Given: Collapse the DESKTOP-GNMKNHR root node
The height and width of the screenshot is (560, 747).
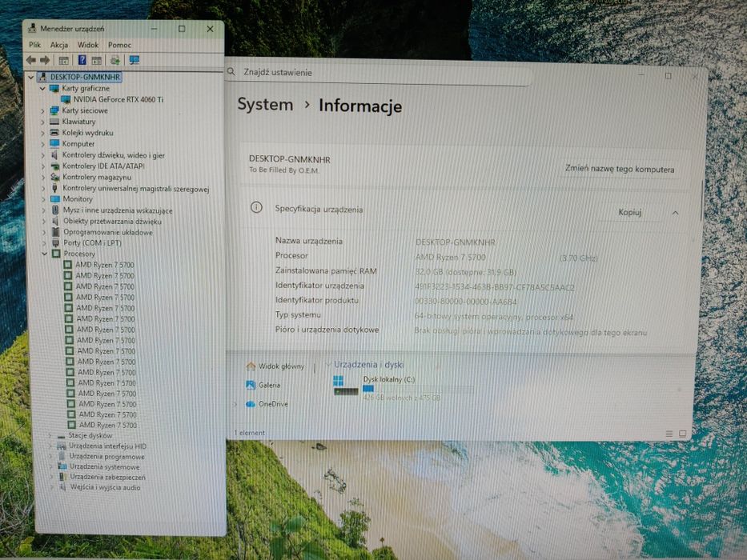Looking at the screenshot, I should pyautogui.click(x=31, y=77).
